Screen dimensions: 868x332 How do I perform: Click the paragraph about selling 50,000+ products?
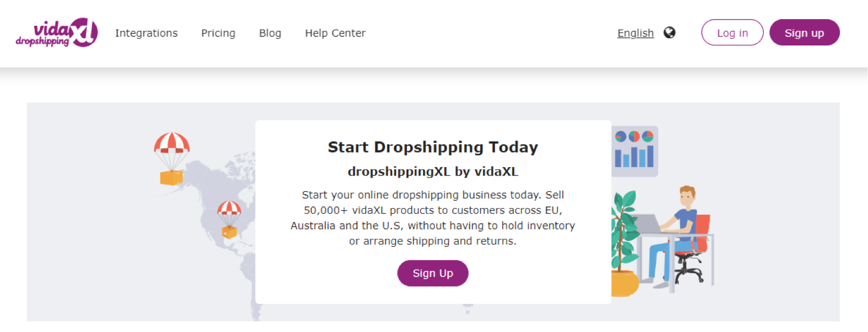click(x=433, y=218)
